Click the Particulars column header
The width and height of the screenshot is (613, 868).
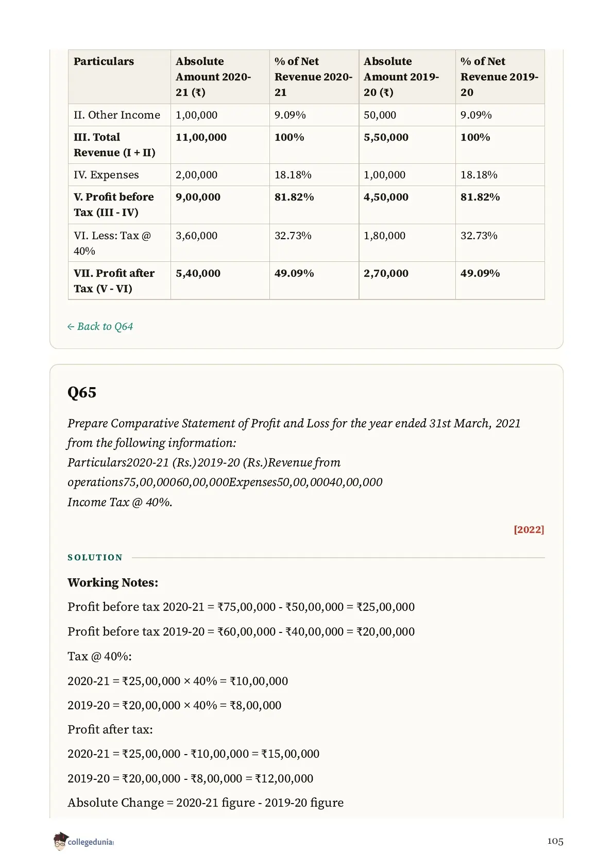click(104, 61)
